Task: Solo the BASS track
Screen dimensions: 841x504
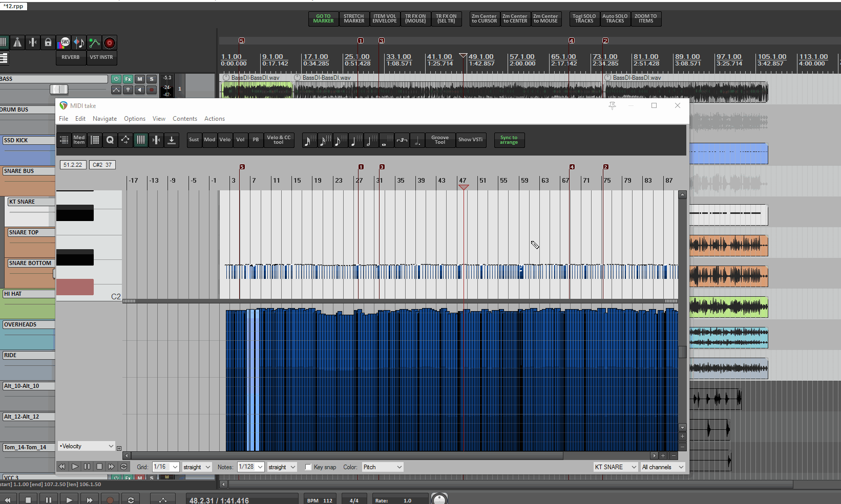Action: (x=151, y=79)
